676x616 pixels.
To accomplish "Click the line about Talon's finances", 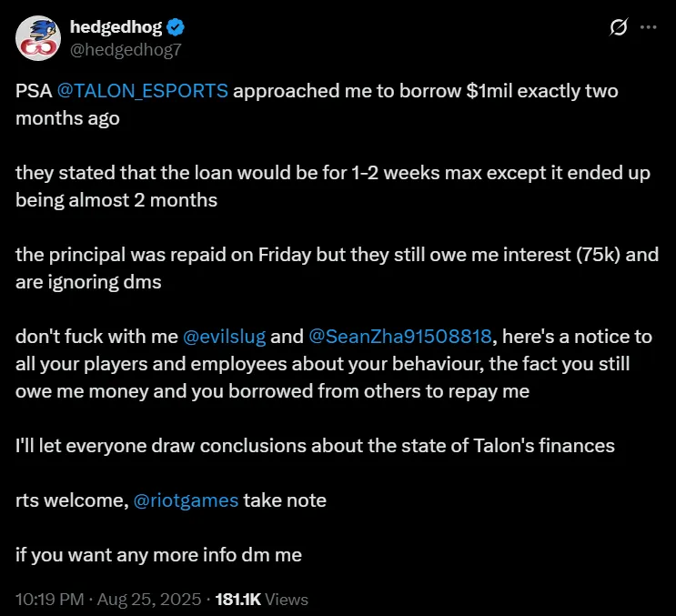I will coord(314,446).
